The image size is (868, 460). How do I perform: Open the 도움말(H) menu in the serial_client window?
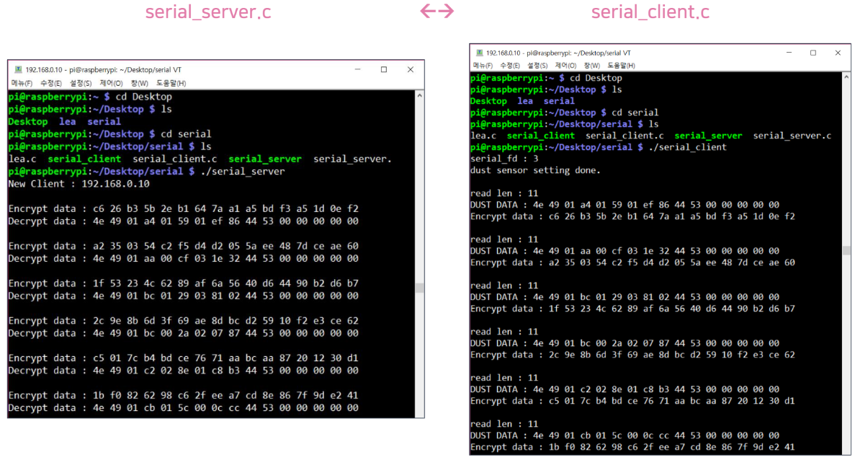click(x=622, y=65)
